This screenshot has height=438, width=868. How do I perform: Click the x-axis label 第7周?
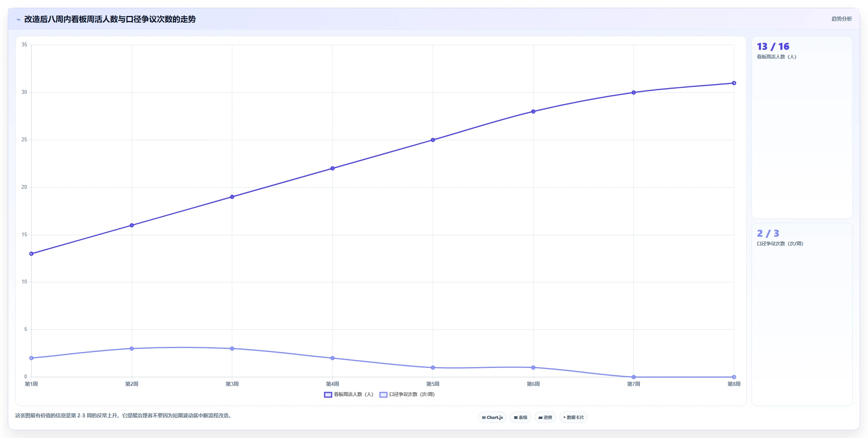[634, 384]
